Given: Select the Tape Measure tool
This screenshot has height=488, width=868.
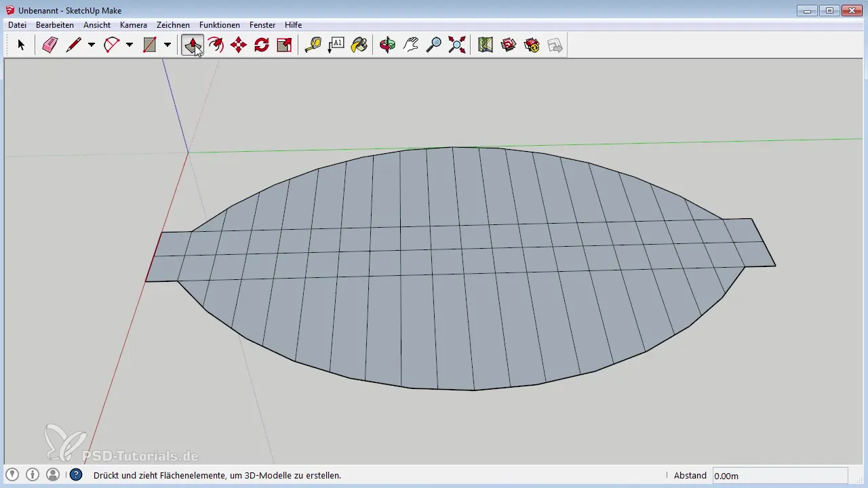Looking at the screenshot, I should click(x=313, y=45).
